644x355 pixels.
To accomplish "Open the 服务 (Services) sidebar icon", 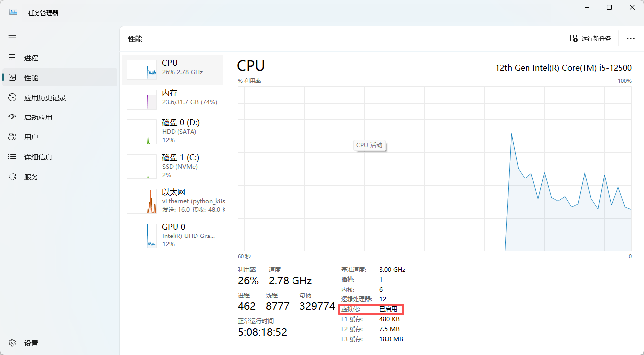I will click(x=12, y=177).
